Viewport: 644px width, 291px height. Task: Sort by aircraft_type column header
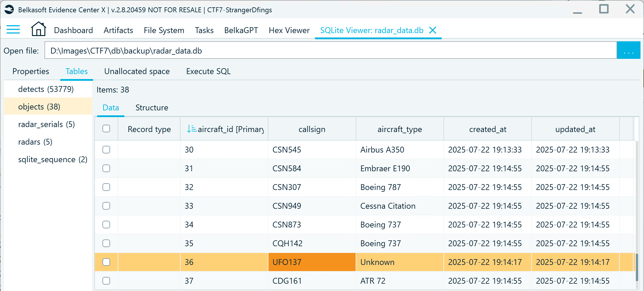coord(400,129)
